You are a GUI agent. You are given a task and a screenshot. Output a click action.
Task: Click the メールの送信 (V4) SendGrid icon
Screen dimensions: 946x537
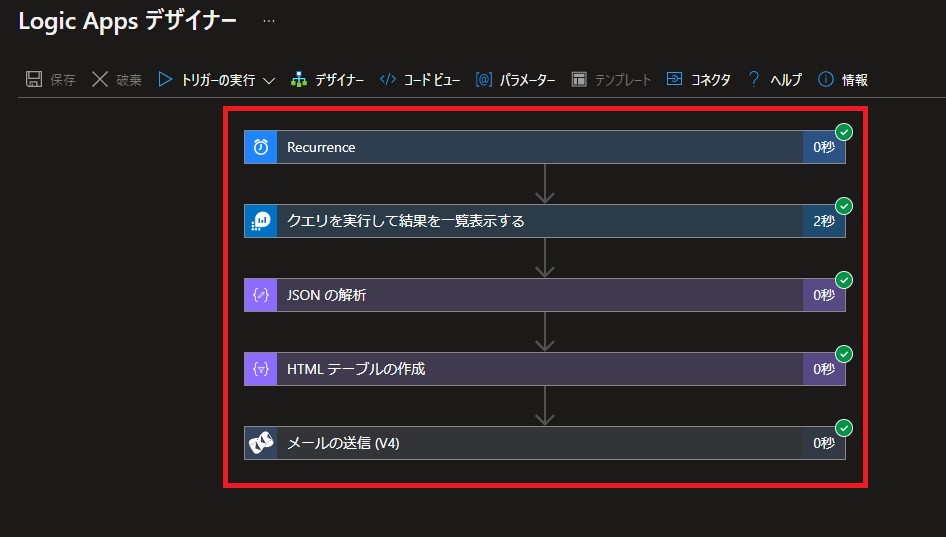[261, 443]
